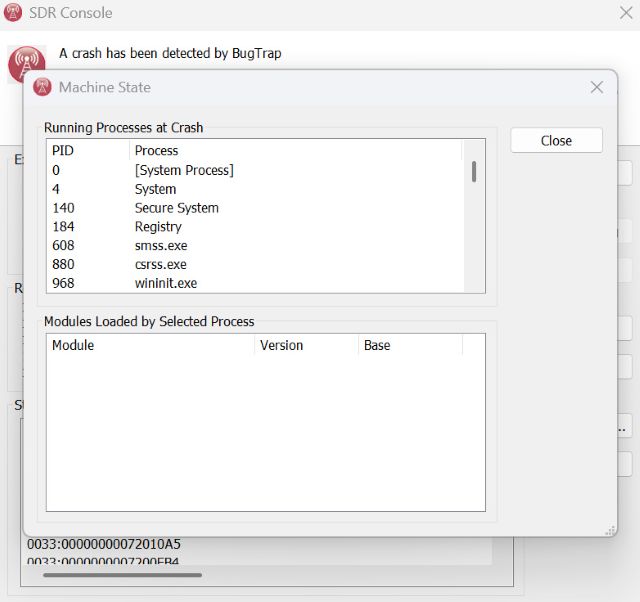Select the [System Process] row

pos(256,170)
